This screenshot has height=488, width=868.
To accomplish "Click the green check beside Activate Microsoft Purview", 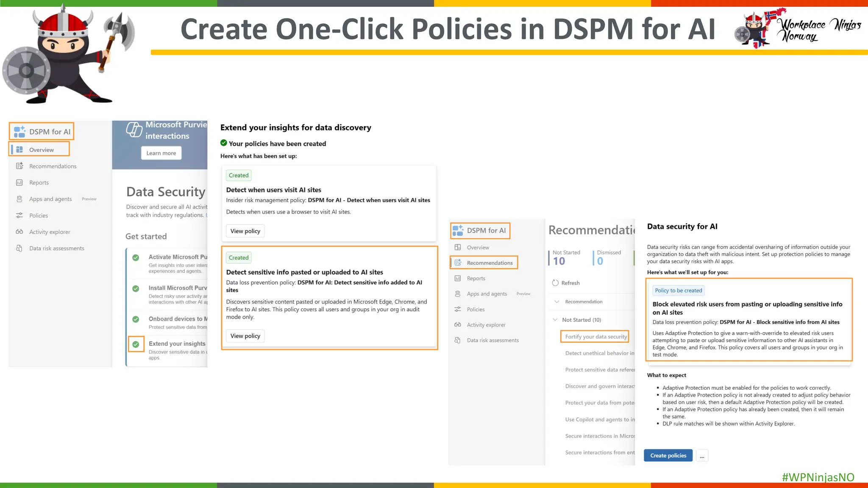I will pos(136,258).
